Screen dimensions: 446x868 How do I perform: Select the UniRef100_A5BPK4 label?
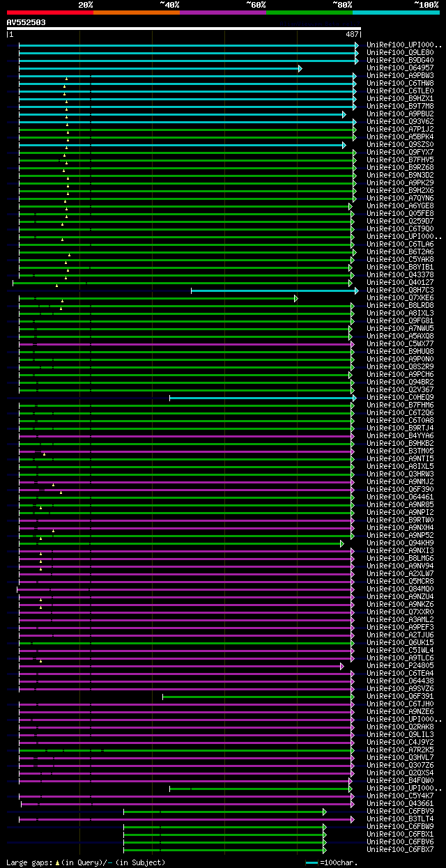tap(400, 137)
